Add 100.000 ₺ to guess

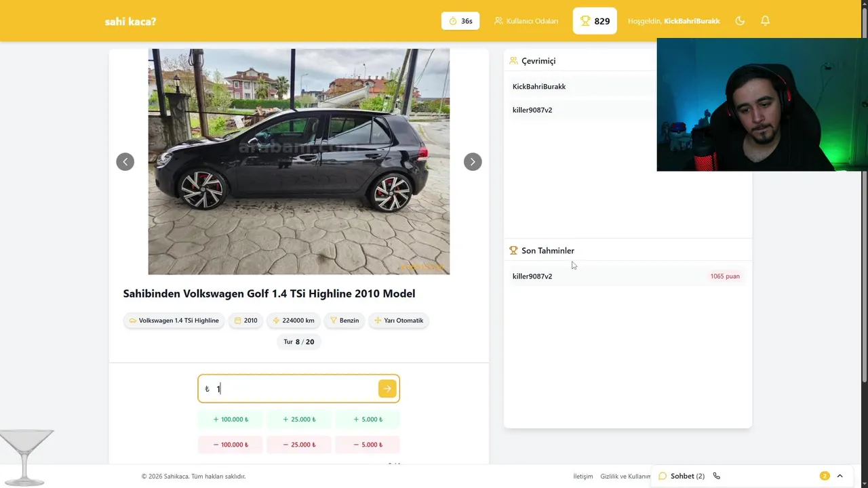point(231,420)
